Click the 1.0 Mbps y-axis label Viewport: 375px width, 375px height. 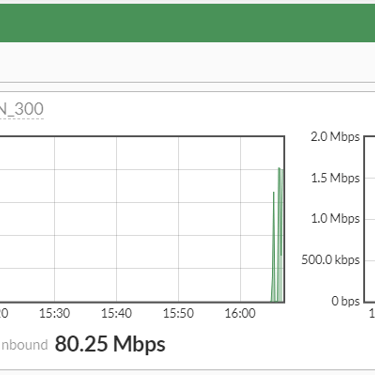(x=335, y=219)
